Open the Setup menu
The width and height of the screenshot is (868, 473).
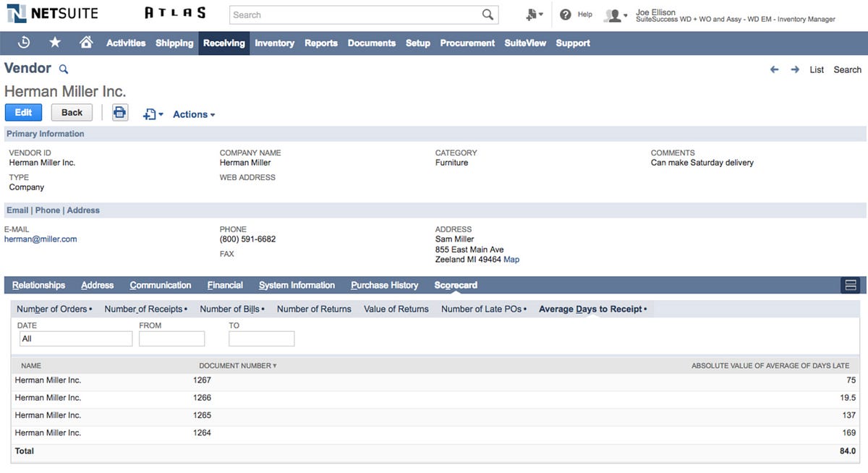418,43
